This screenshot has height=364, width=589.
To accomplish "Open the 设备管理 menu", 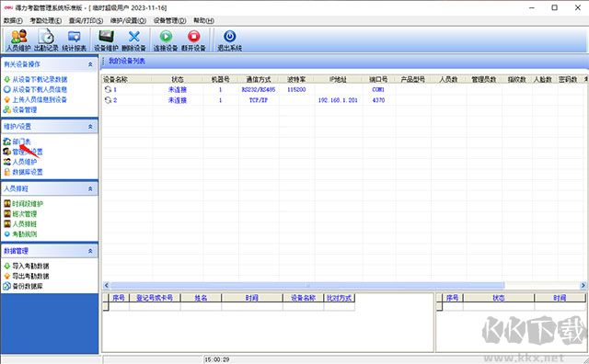I will pos(169,20).
